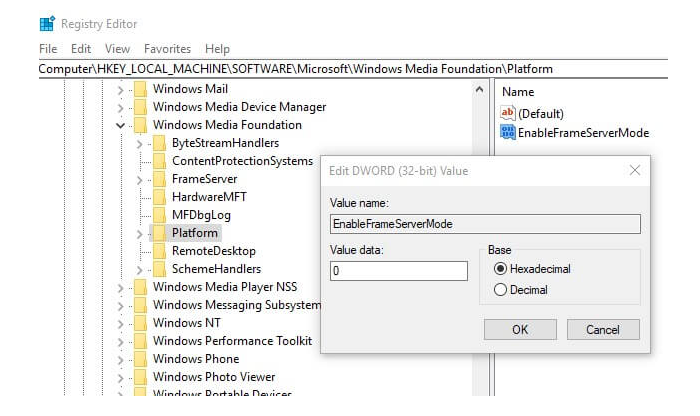The width and height of the screenshot is (700, 416).
Task: Expand the ByteStreamHandlers key
Action: (139, 144)
